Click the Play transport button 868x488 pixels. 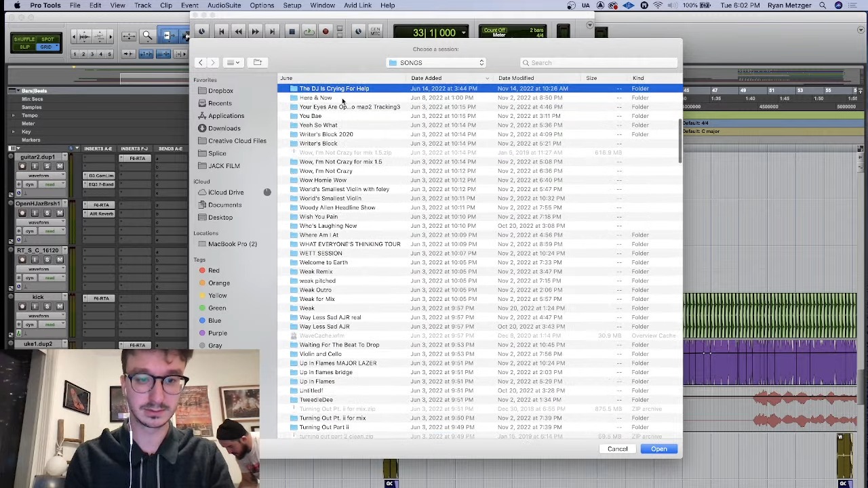point(309,32)
